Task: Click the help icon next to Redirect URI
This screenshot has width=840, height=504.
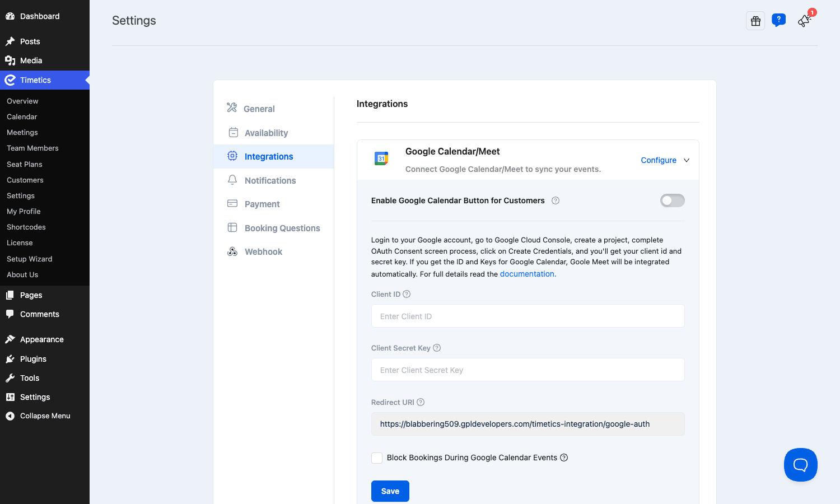Action: coord(421,402)
